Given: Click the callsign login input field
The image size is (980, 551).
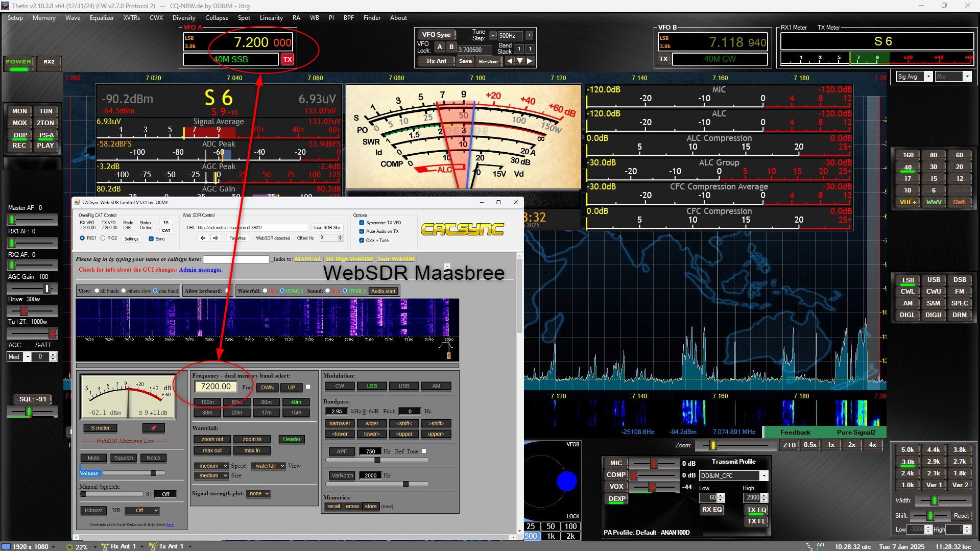Looking at the screenshot, I should point(236,259).
